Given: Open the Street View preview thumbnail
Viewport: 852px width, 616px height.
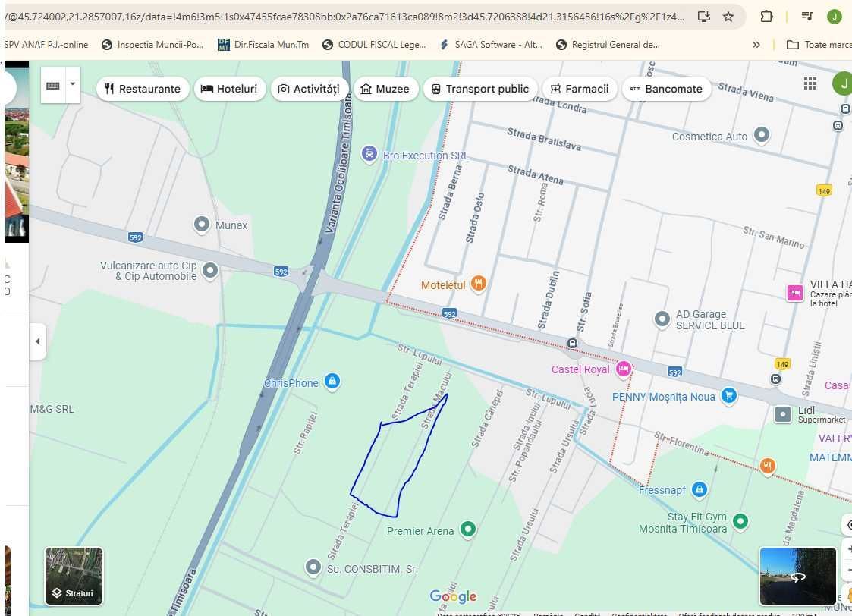Looking at the screenshot, I should (x=797, y=576).
